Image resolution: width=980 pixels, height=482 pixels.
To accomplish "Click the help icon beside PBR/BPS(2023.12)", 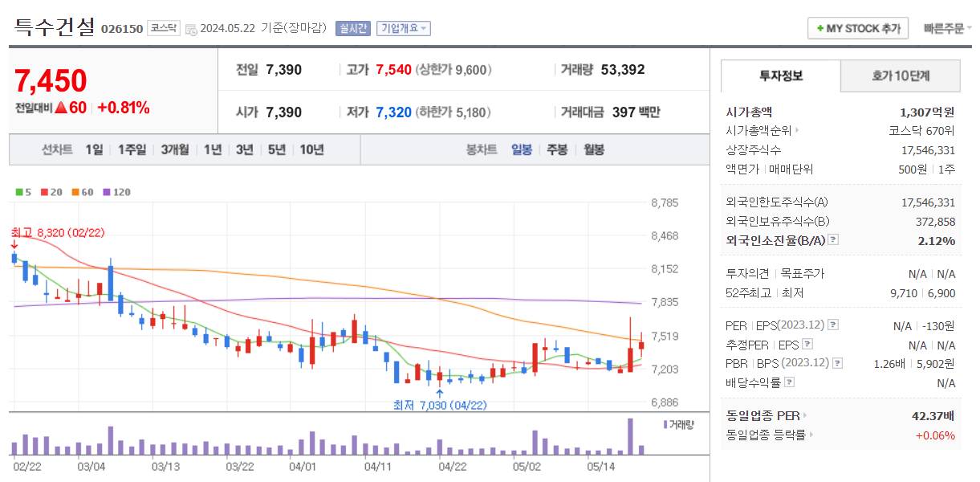I will pos(836,363).
